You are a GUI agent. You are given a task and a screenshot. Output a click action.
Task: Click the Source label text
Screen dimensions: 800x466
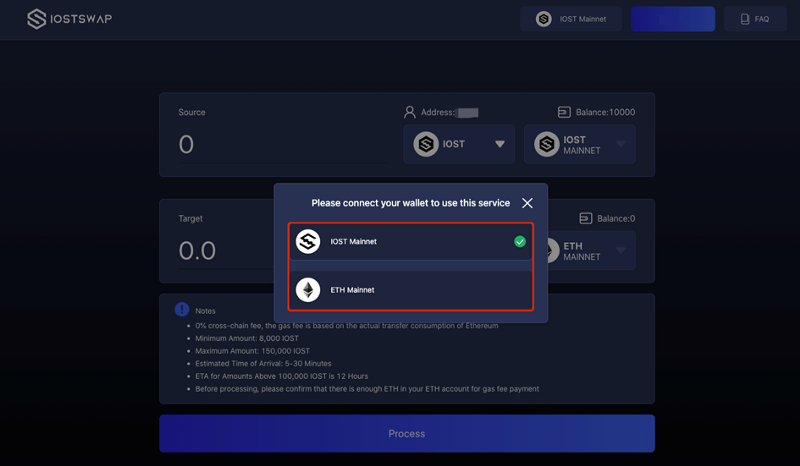(x=192, y=112)
